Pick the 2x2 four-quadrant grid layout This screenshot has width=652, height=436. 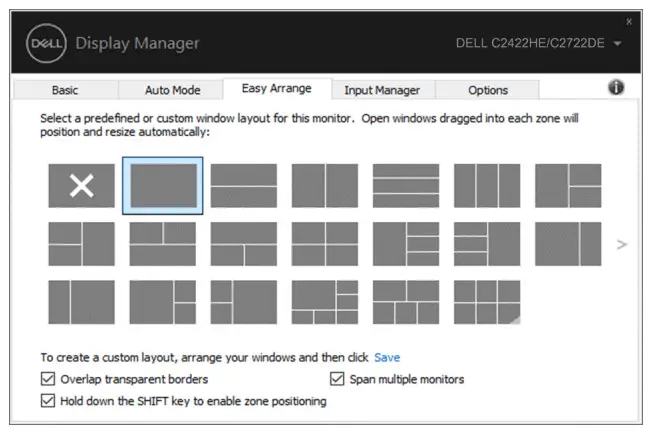(x=324, y=243)
